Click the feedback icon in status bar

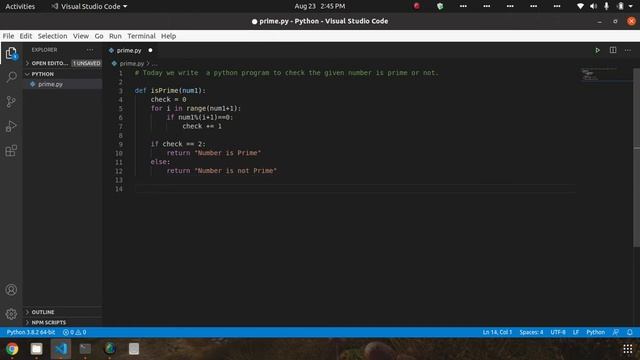pyautogui.click(x=616, y=332)
